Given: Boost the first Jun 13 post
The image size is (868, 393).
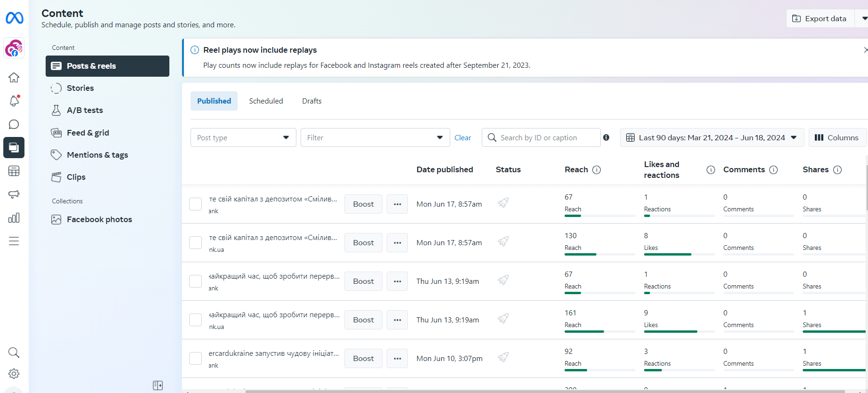Looking at the screenshot, I should click(x=363, y=281).
